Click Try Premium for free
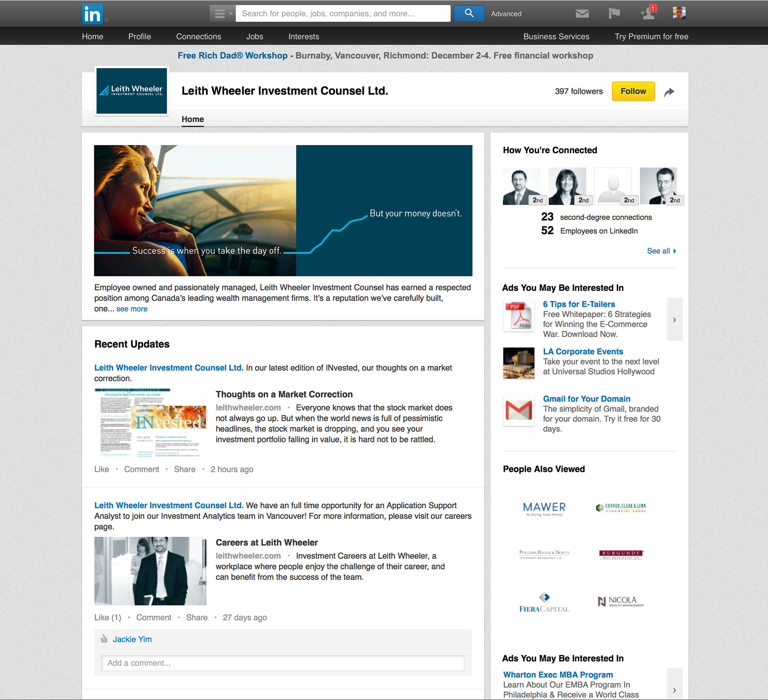 [651, 36]
